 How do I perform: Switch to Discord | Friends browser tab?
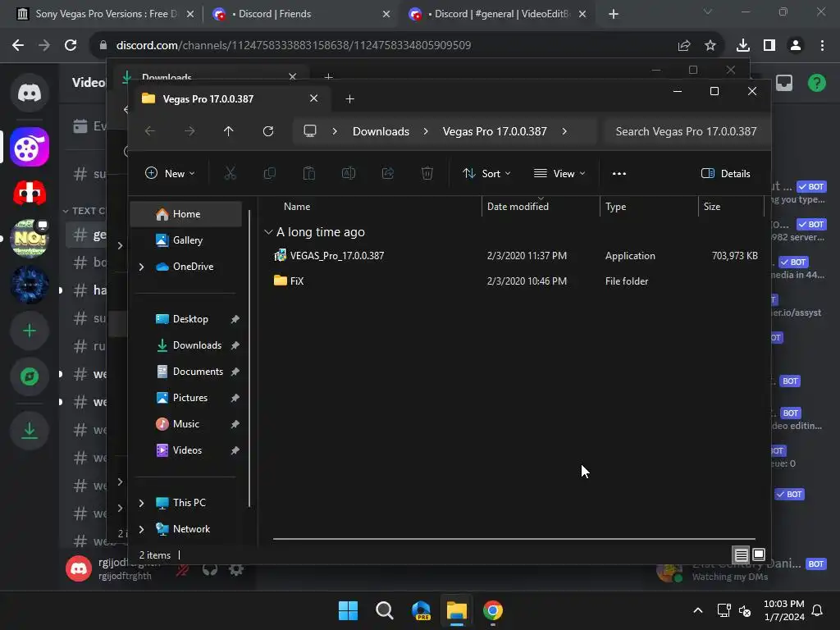point(301,14)
